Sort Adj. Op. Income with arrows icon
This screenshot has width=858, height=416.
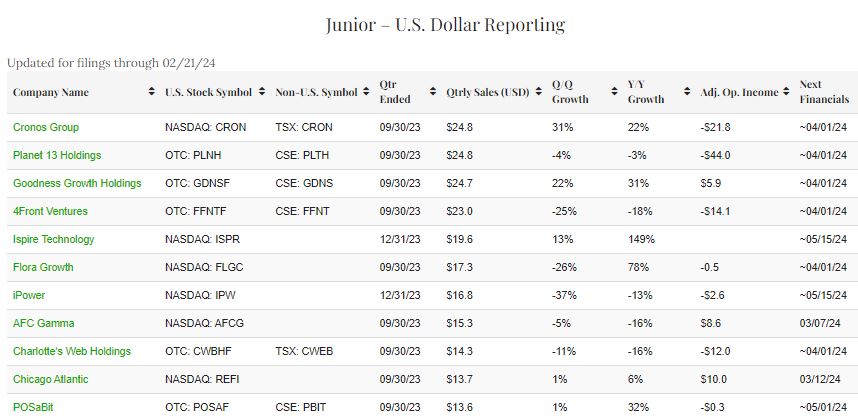[787, 93]
